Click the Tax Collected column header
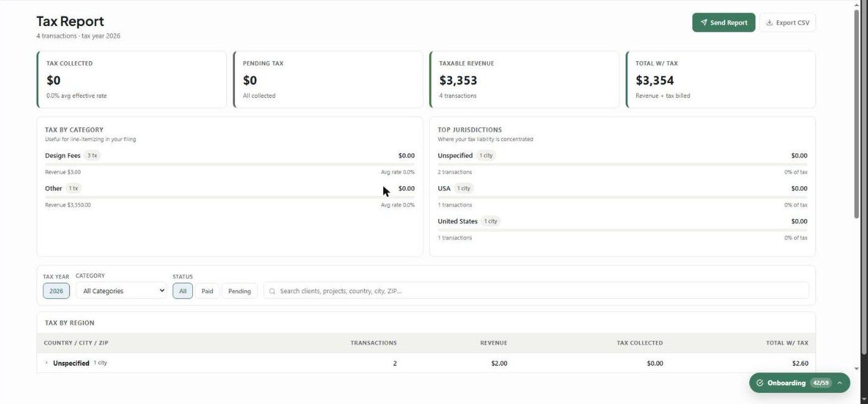Screen dimensions: 868x404 pos(640,343)
